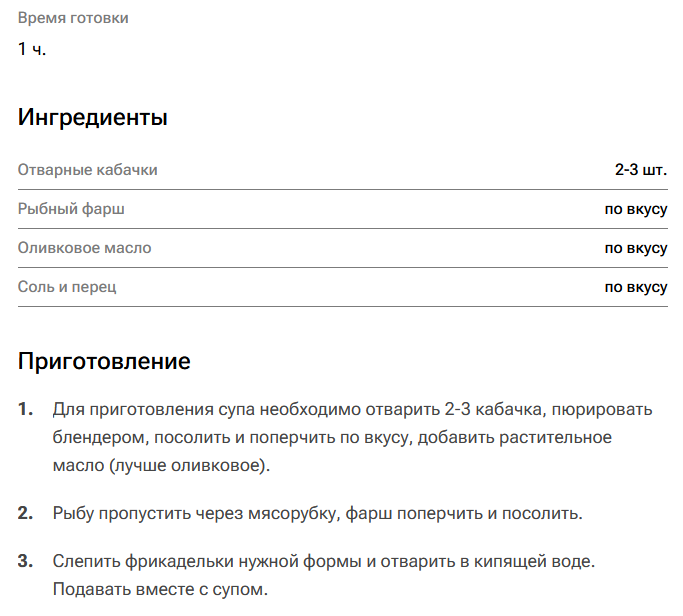Select the Время готовки label
This screenshot has height=616, width=683.
pyautogui.click(x=73, y=18)
